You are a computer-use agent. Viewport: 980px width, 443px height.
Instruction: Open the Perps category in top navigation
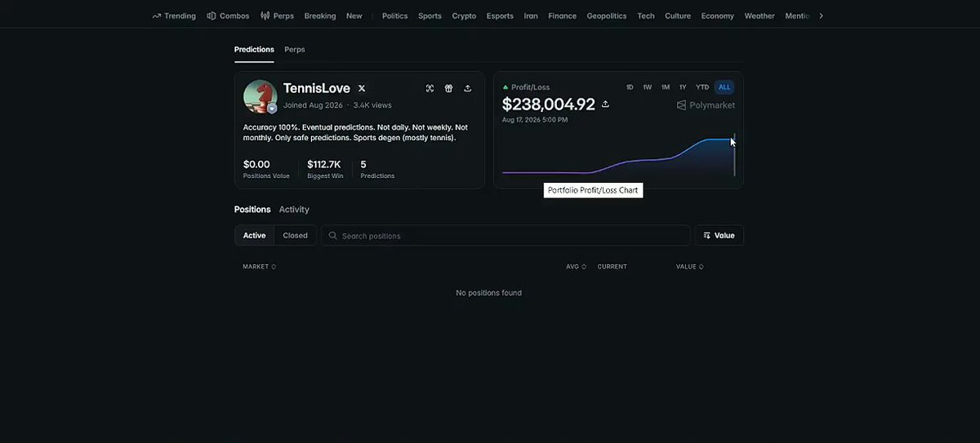(x=277, y=16)
